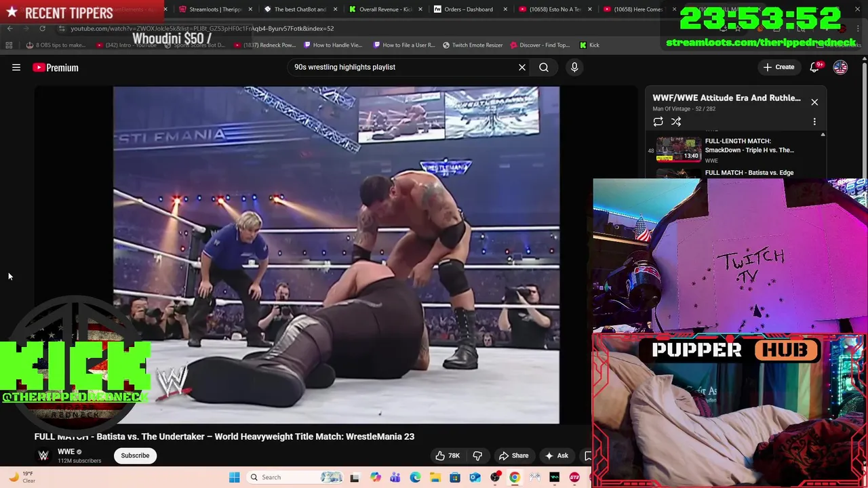Open the red GT3 taskbar app

click(574, 477)
